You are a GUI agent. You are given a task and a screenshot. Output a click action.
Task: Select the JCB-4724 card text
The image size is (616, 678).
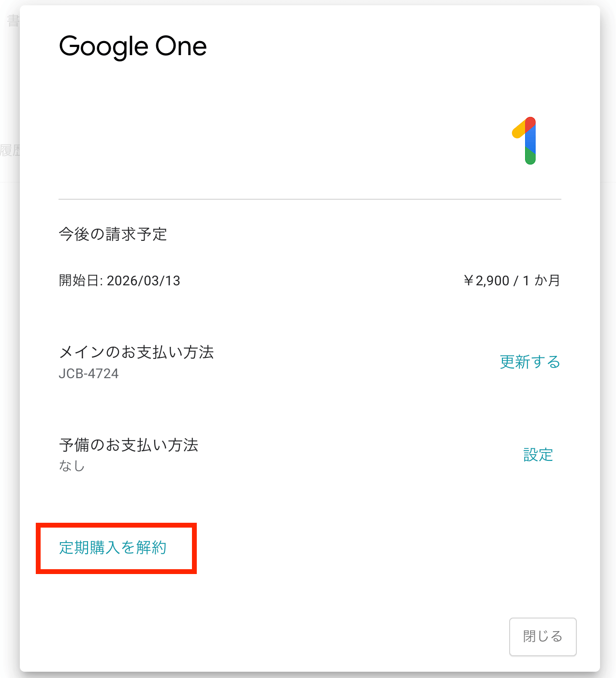pos(88,373)
